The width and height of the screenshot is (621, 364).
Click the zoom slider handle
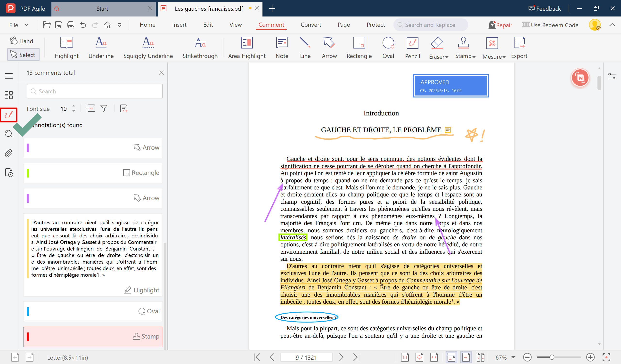552,357
